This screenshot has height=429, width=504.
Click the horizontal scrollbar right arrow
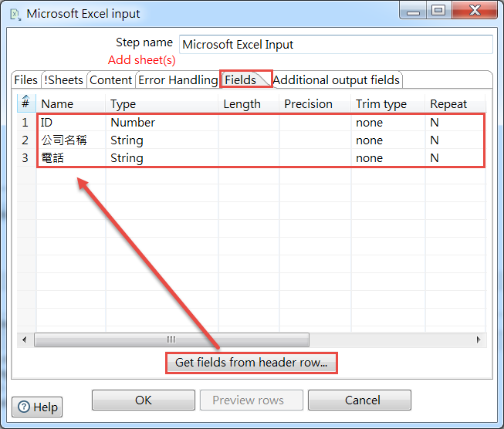(479, 339)
